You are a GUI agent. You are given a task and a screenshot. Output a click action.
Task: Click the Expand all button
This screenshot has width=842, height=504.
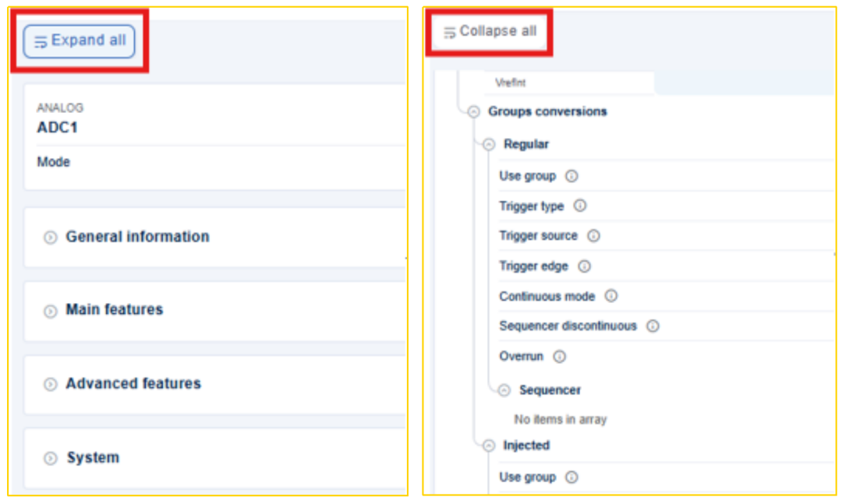79,41
